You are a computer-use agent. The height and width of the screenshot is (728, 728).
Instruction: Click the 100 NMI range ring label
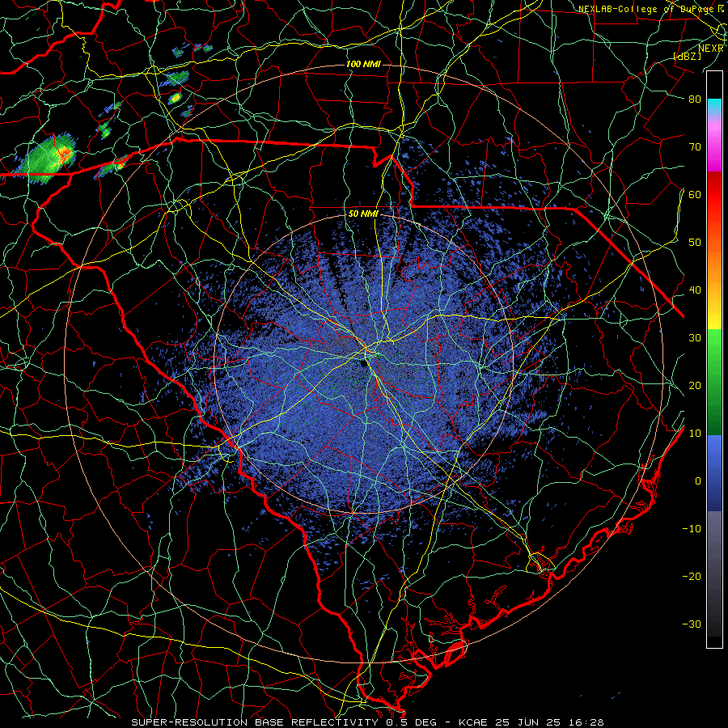pos(363,64)
